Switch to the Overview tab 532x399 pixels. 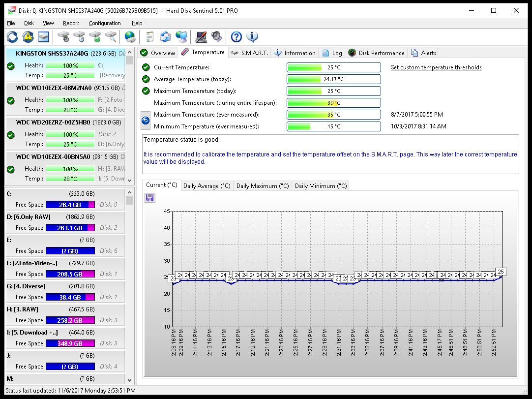158,53
